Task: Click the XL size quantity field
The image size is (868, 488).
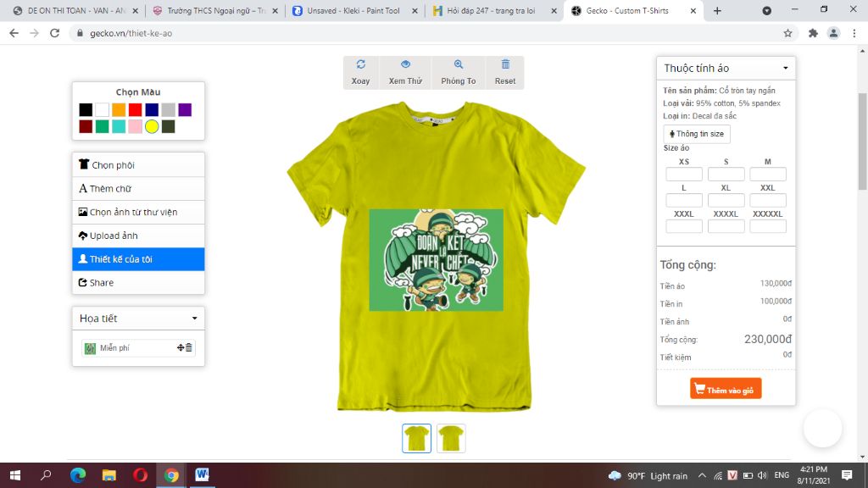Action: [726, 200]
